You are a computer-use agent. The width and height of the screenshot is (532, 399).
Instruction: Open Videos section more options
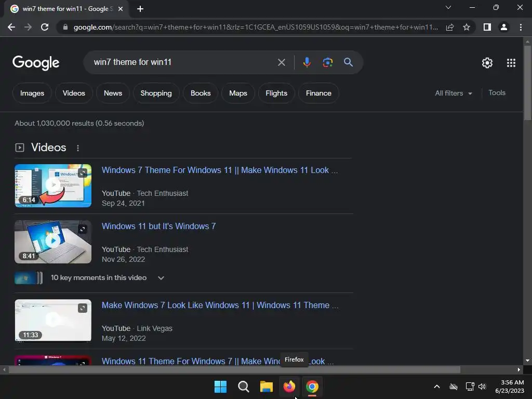[x=78, y=148]
